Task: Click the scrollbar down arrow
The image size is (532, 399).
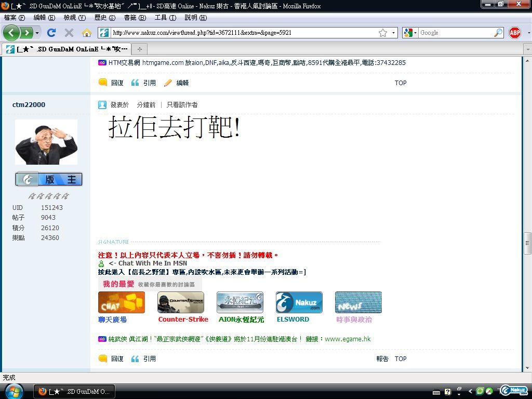Action: [x=527, y=367]
